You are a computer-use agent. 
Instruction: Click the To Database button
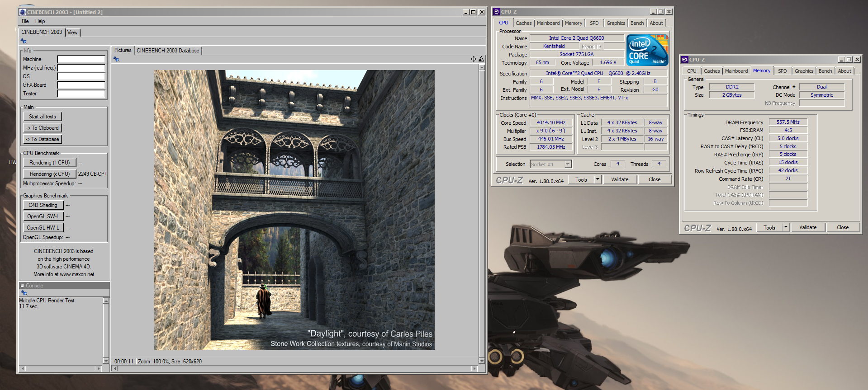click(43, 139)
